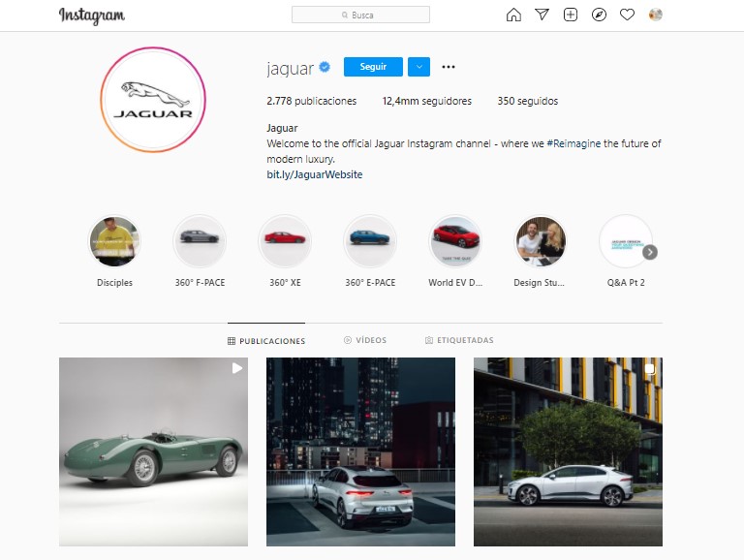This screenshot has width=744, height=560.
Task: Select the PUBLICACIONES tab
Action: [x=266, y=341]
